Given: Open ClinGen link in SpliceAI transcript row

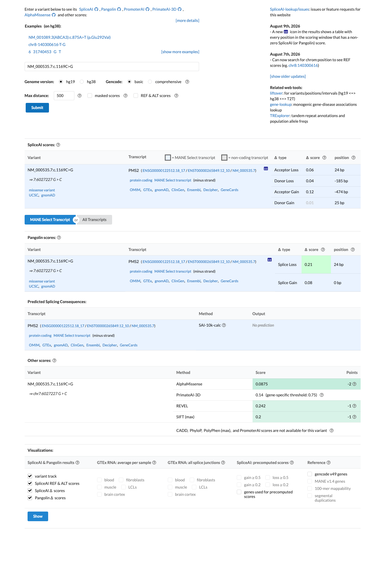Looking at the screenshot, I should tap(178, 190).
